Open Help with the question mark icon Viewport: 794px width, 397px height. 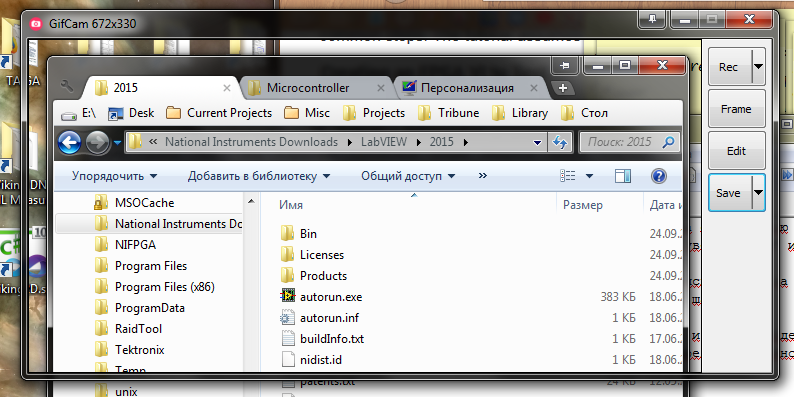coord(658,176)
